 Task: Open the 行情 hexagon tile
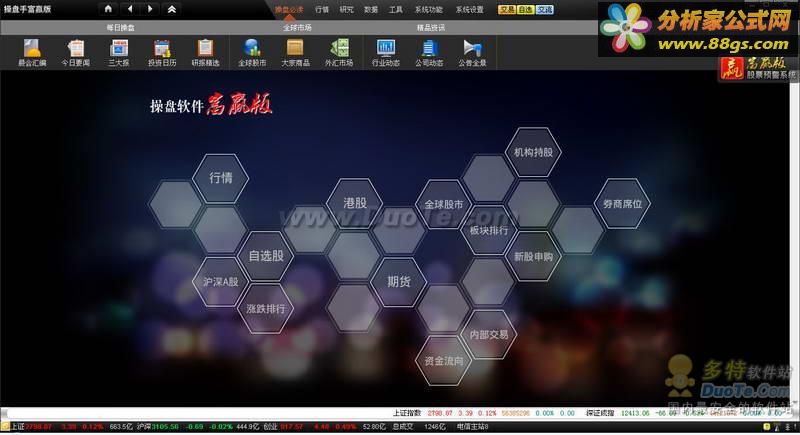tap(221, 178)
